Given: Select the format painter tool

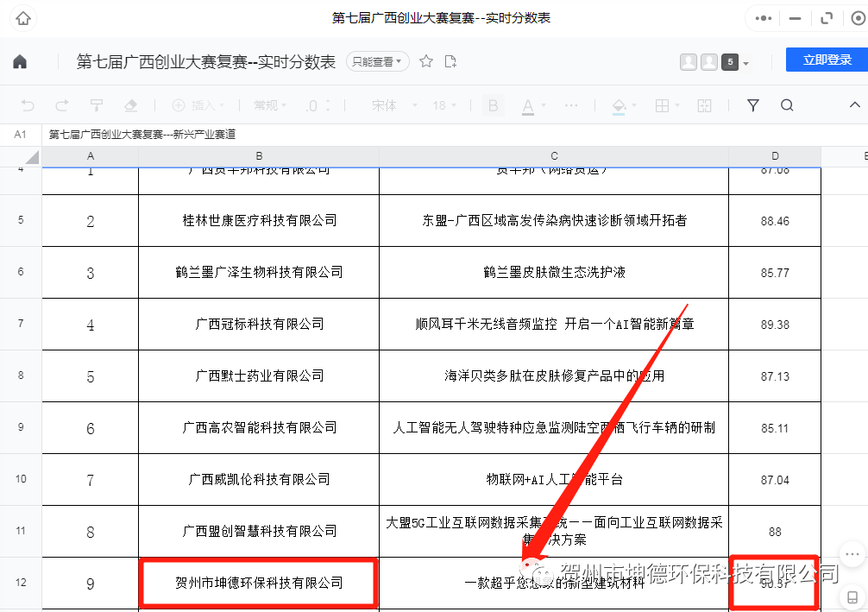Looking at the screenshot, I should [95, 105].
